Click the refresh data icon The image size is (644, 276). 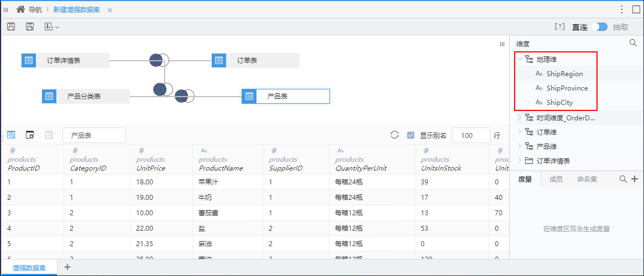click(x=395, y=135)
